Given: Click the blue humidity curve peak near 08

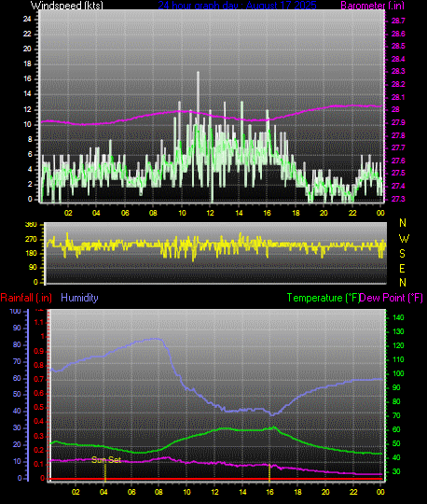Looking at the screenshot, I should point(156,339).
